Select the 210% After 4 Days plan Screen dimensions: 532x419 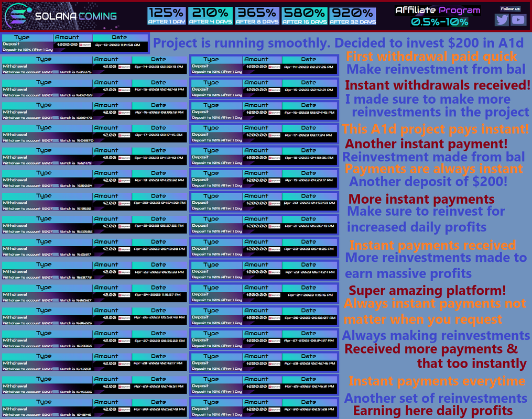click(x=210, y=16)
